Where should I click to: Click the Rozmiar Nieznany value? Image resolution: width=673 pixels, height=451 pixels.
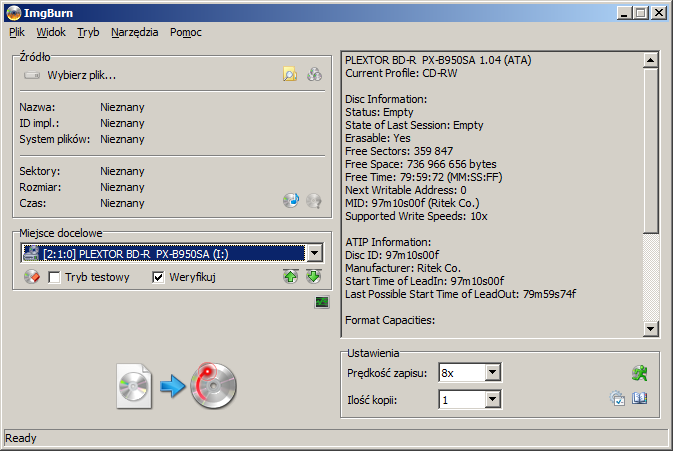pyautogui.click(x=122, y=188)
